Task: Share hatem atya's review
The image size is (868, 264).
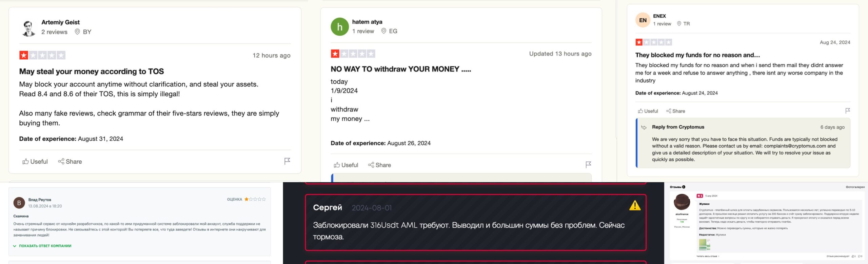Action: [x=380, y=165]
